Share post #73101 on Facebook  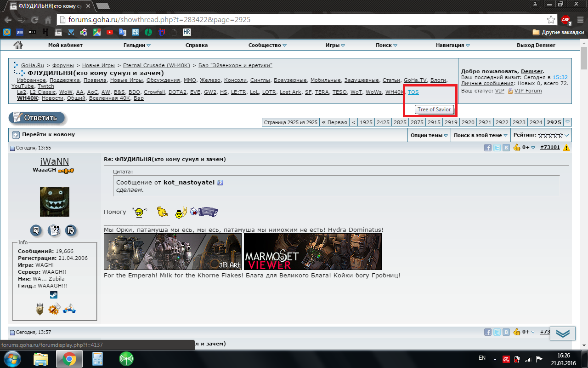pos(488,148)
